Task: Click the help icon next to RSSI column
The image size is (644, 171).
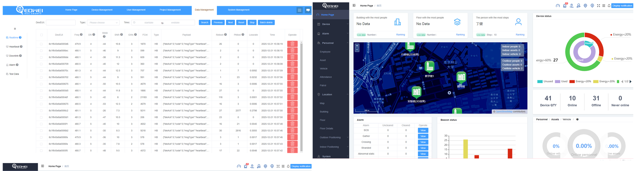Action: 104,37
